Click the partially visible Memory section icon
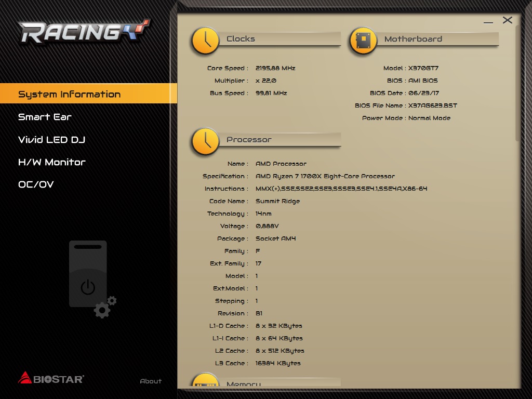The width and height of the screenshot is (532, 399). pyautogui.click(x=205, y=381)
